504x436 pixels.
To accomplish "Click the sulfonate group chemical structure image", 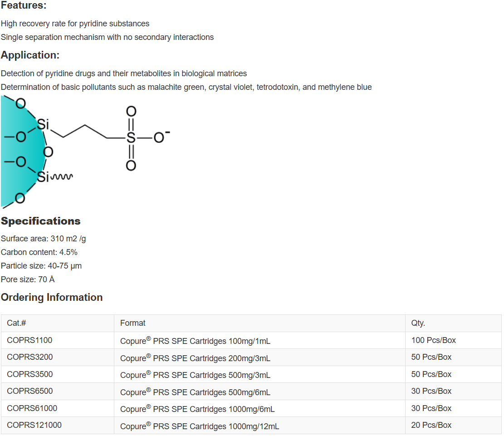I will [86, 152].
